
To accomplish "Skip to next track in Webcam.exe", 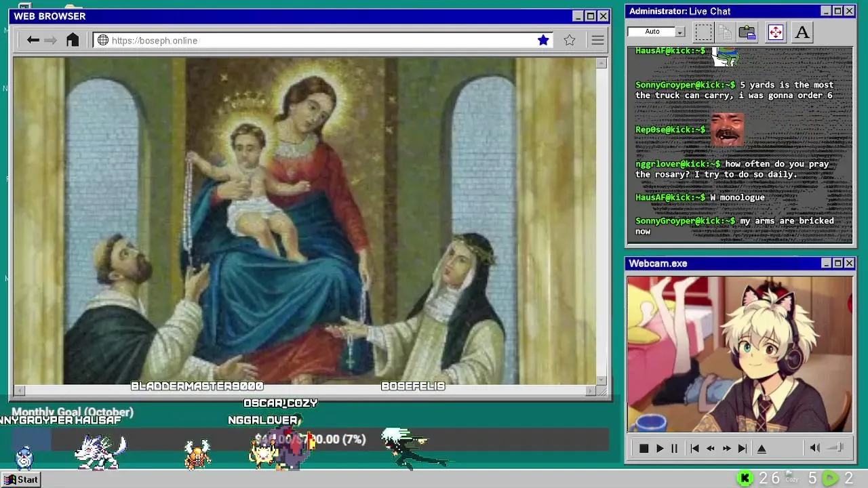I will click(x=742, y=448).
